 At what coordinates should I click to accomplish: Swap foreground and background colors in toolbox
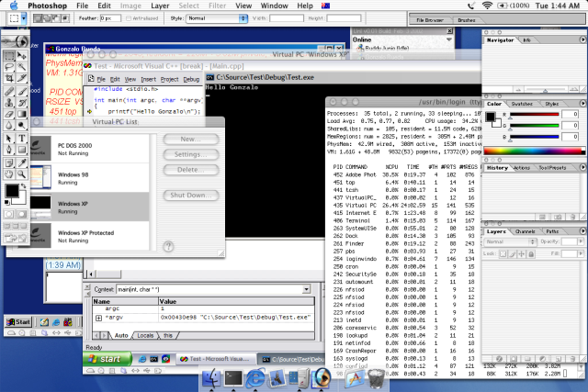[x=24, y=185]
